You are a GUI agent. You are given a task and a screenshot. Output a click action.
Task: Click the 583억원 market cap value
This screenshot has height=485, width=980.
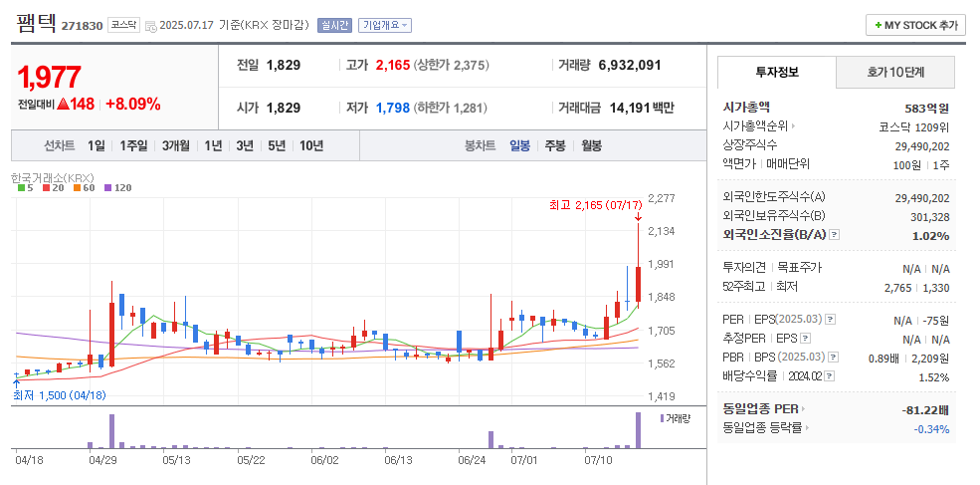927,109
